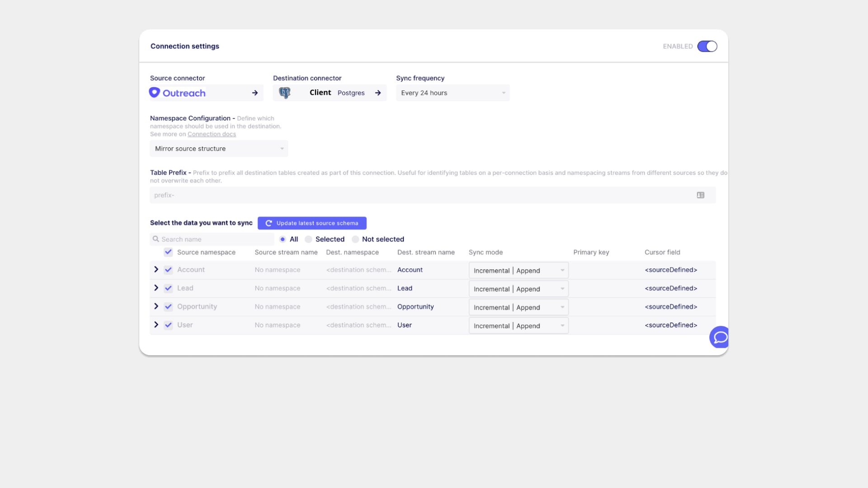868x488 pixels.
Task: Open User sync mode dropdown
Action: pos(519,326)
